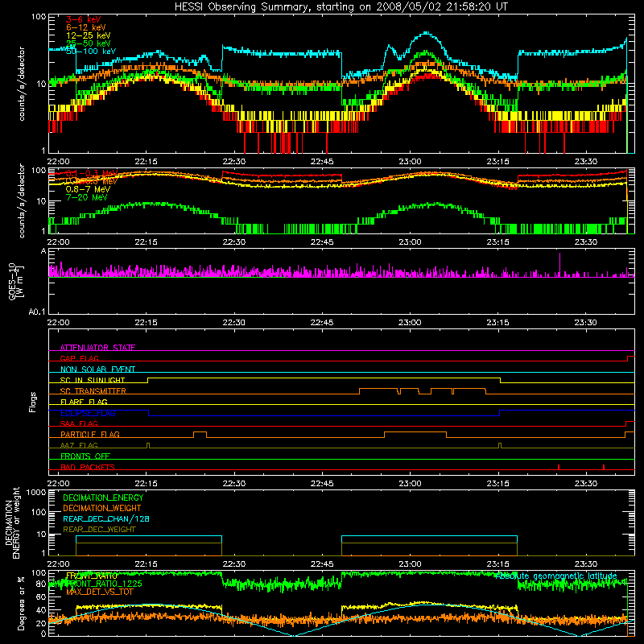Viewport: 644px width, 644px height.
Task: Select the SC_TRANSMITTER flag label
Action: coord(93,391)
